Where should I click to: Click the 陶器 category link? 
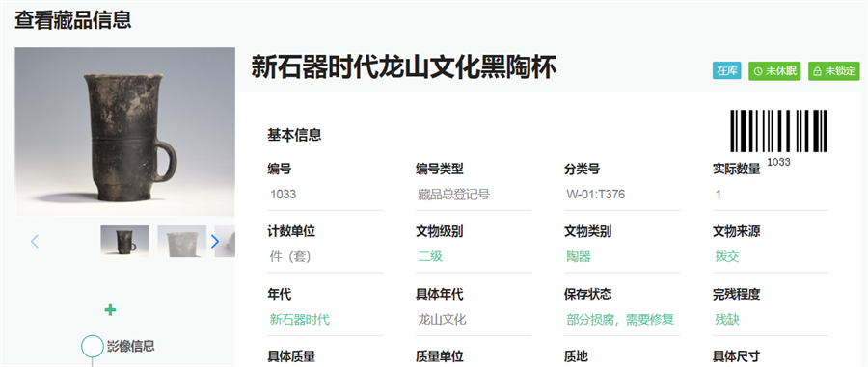point(579,257)
